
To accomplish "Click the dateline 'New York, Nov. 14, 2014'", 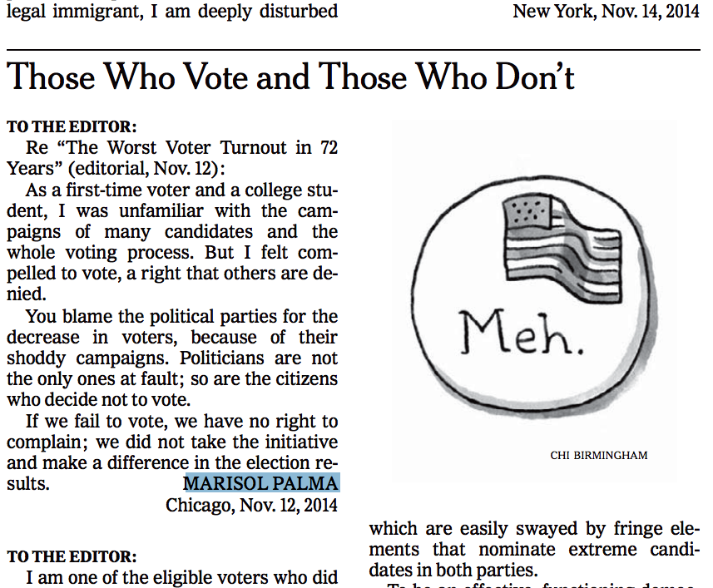I will [607, 11].
